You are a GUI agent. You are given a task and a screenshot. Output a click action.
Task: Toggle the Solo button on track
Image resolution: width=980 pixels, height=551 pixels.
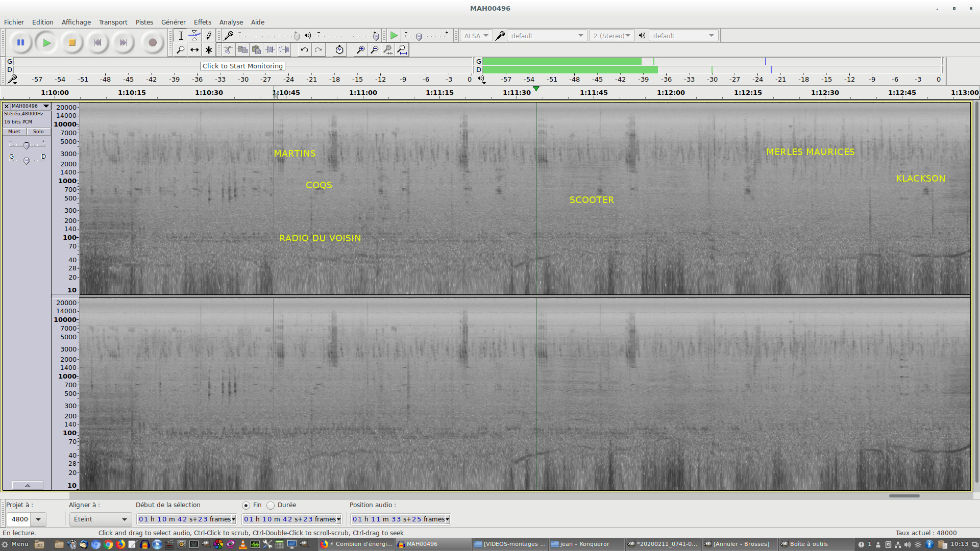(38, 132)
